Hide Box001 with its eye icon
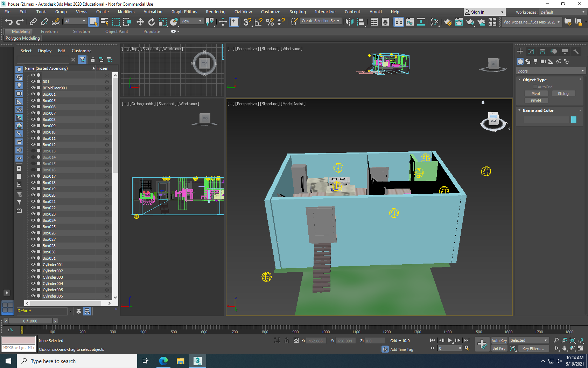588x368 pixels. (x=33, y=94)
